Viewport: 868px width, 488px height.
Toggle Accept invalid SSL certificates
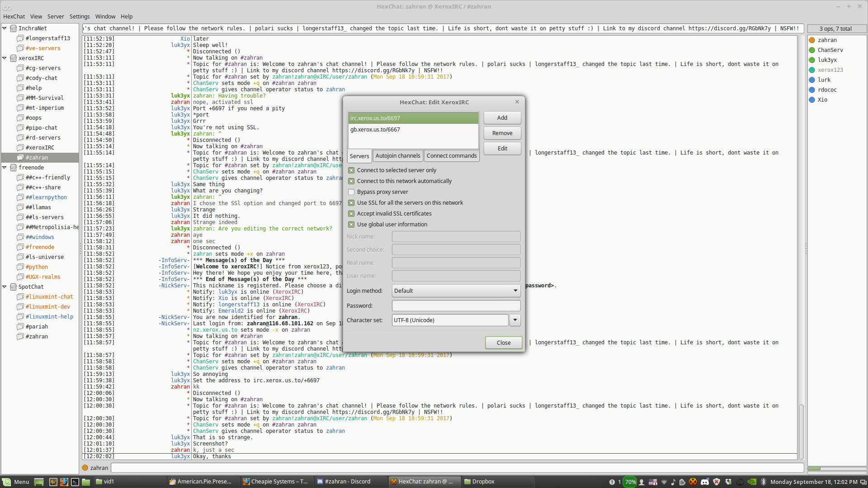pos(351,214)
